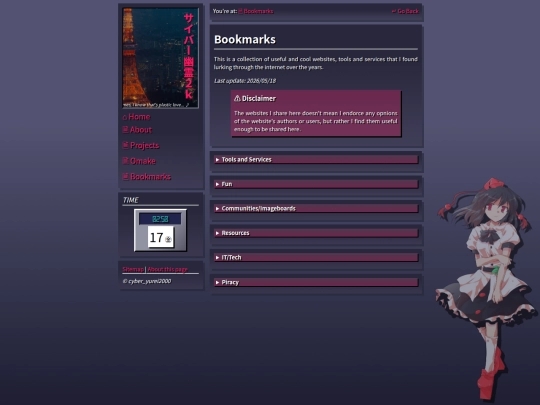Click the icon beside sidebar Bookmarks

pyautogui.click(x=125, y=176)
